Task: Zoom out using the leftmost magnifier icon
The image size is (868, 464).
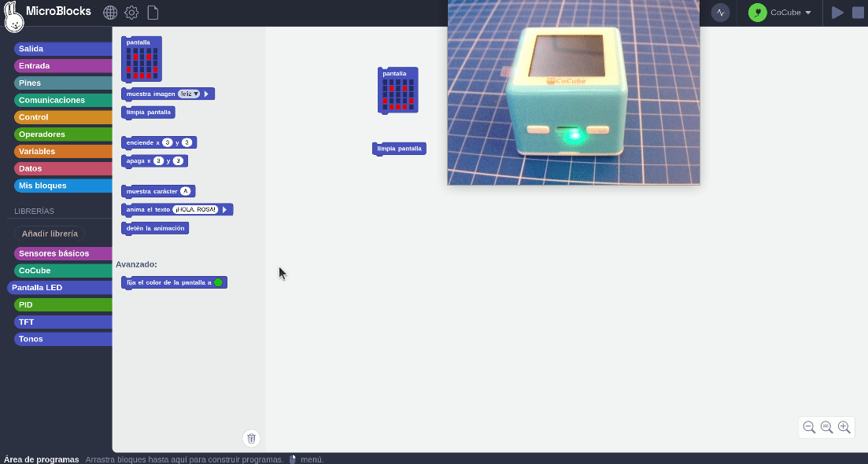Action: (809, 427)
